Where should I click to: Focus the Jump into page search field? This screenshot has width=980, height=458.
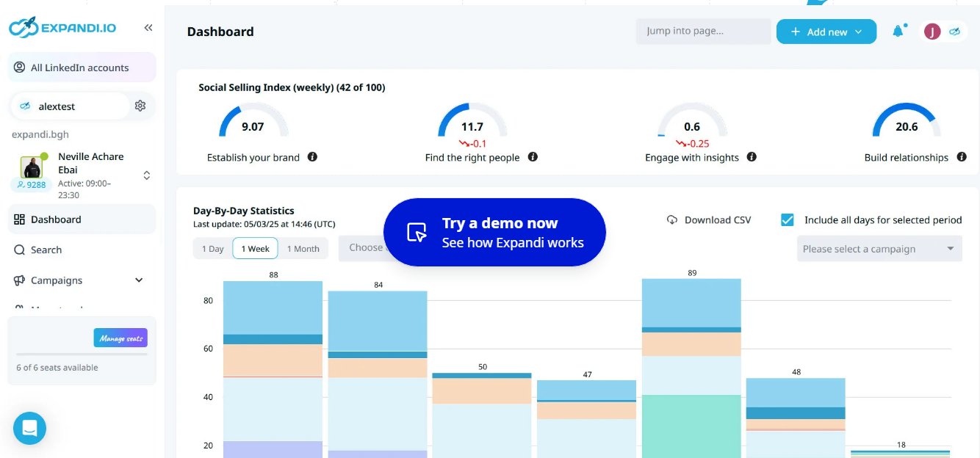pos(703,32)
